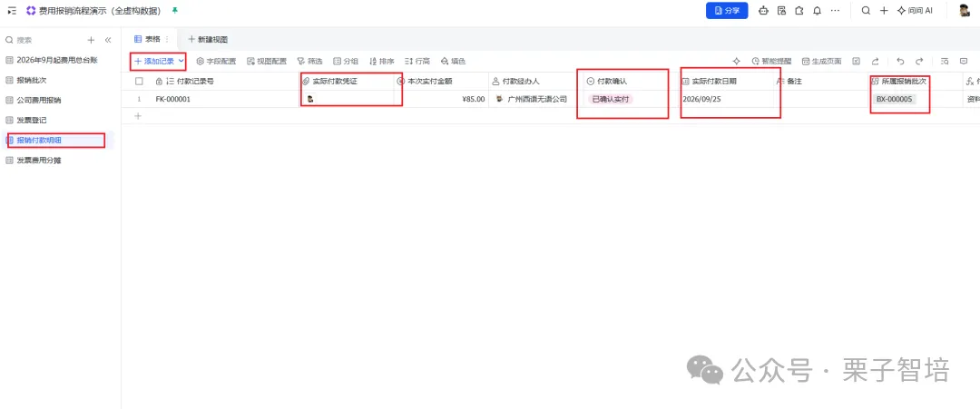Open the 问问 AI assistant
The width and height of the screenshot is (980, 409).
(x=915, y=11)
